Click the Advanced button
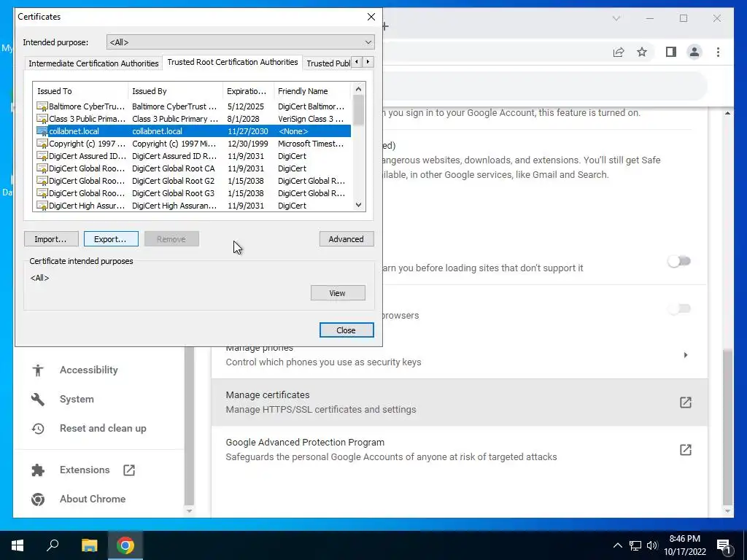The width and height of the screenshot is (747, 560). click(x=347, y=239)
